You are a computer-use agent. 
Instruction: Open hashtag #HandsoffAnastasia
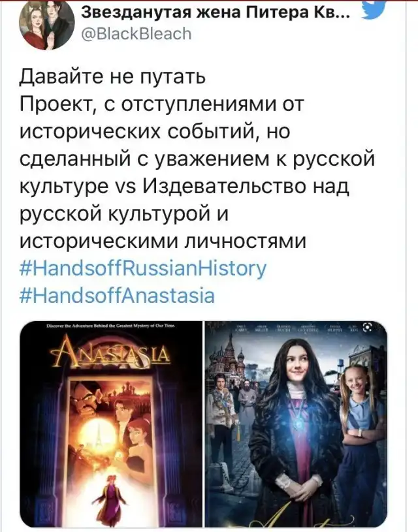[117, 296]
